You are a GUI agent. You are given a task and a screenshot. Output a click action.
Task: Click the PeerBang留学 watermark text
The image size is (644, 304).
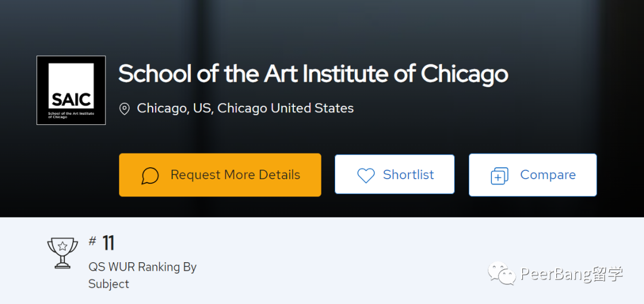click(x=572, y=274)
